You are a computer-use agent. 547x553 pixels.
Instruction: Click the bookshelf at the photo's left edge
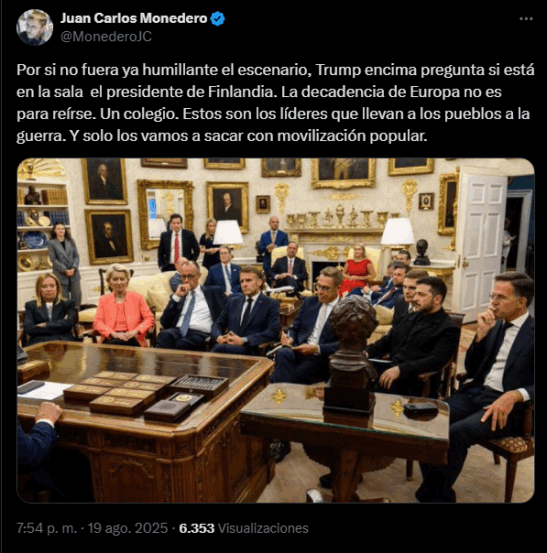[x=42, y=219]
